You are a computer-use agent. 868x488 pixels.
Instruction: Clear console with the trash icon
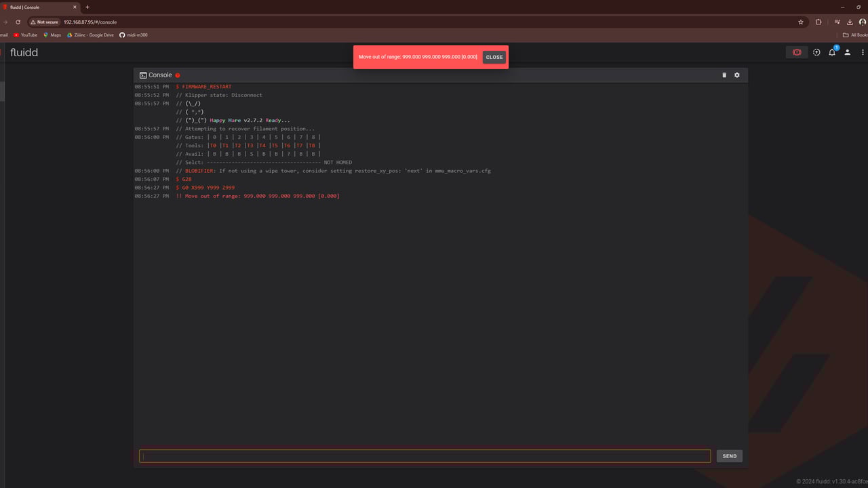point(724,75)
